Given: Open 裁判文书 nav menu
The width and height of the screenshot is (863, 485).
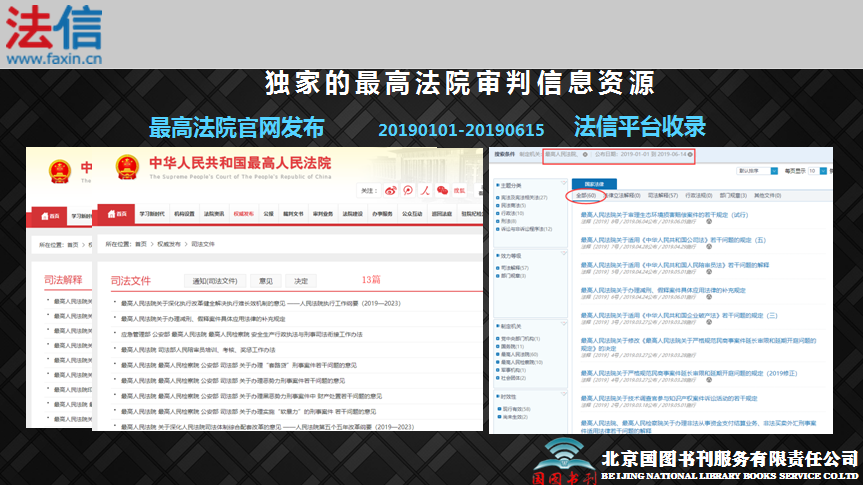Looking at the screenshot, I should coord(293,214).
